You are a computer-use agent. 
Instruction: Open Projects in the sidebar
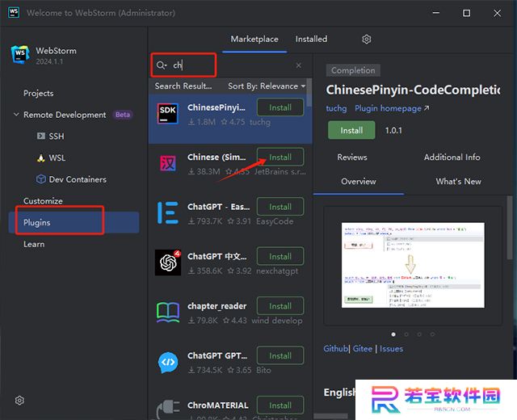pos(38,93)
